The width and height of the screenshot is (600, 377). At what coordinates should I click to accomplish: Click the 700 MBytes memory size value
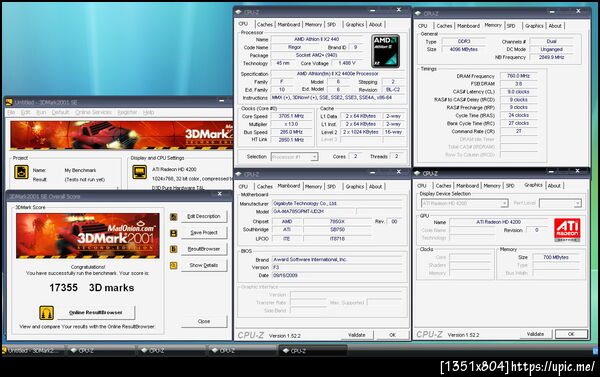556,258
